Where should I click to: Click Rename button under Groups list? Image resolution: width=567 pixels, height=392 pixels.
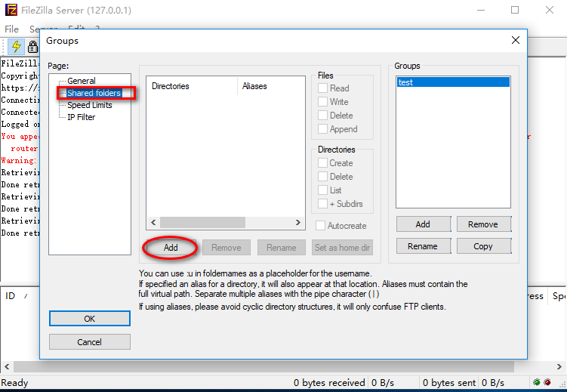[x=424, y=246]
